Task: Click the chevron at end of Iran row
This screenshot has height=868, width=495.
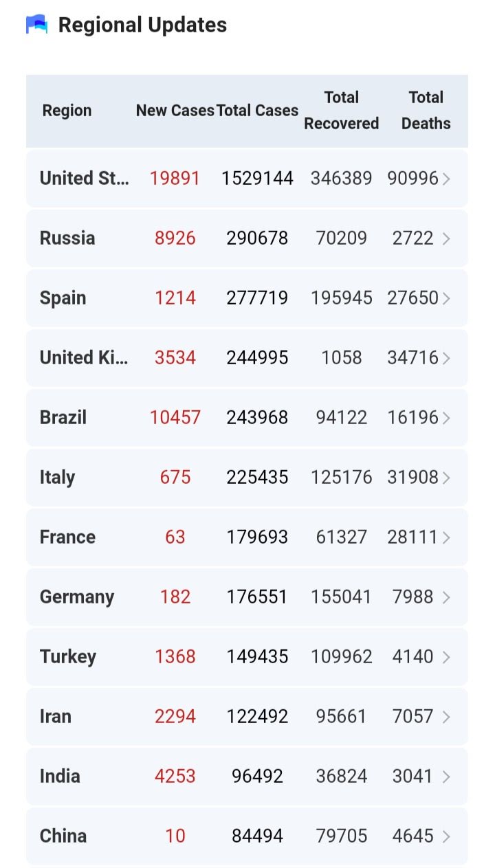Action: [446, 717]
